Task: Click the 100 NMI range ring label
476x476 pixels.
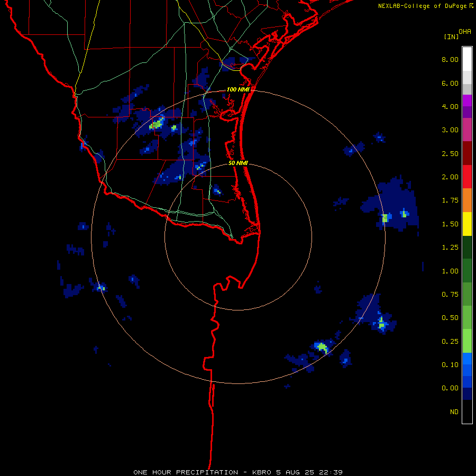Action: coord(238,89)
